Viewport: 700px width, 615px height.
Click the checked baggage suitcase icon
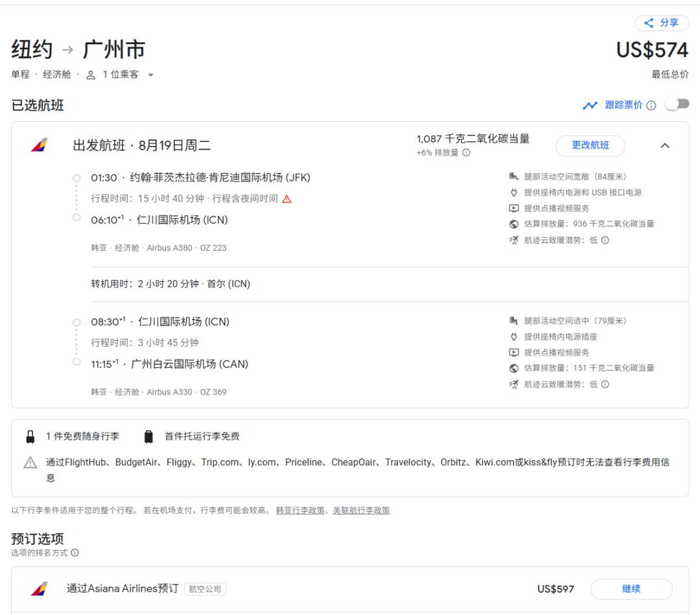(148, 437)
